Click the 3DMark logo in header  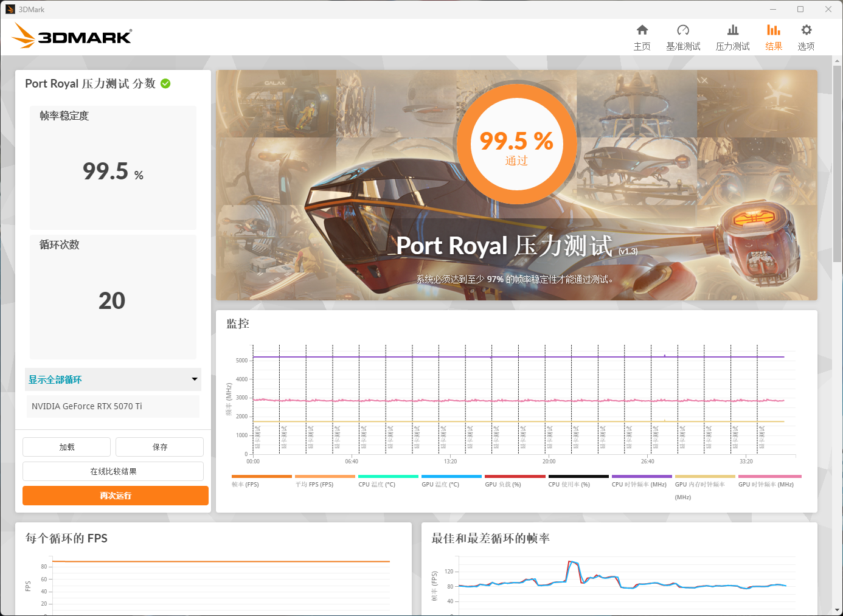(x=72, y=36)
